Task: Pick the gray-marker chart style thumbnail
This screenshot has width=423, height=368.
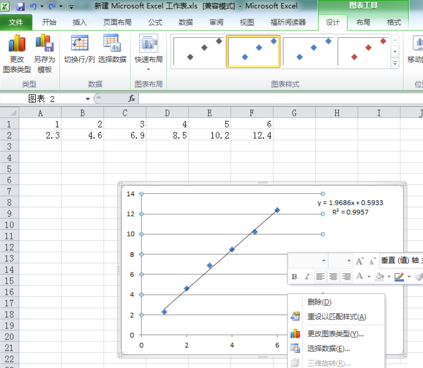Action: (199, 51)
